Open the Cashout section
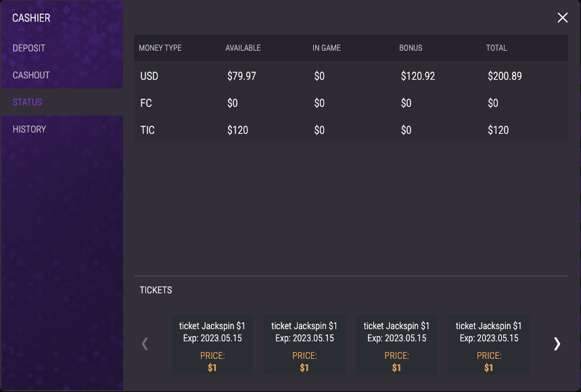 pos(31,75)
